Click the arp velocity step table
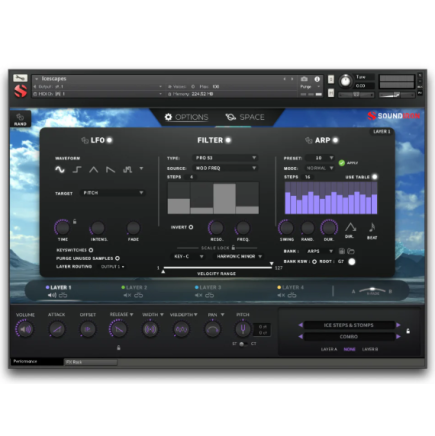This screenshot has width=435, height=436. tap(331, 198)
